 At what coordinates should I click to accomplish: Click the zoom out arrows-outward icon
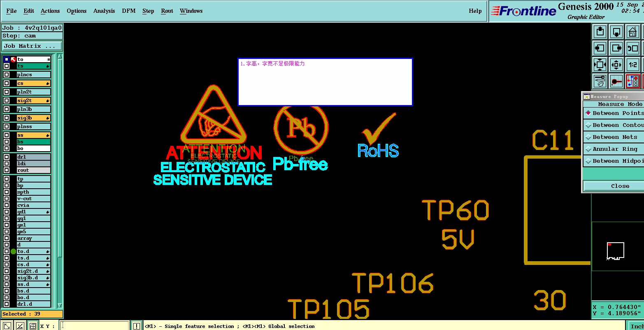click(616, 65)
